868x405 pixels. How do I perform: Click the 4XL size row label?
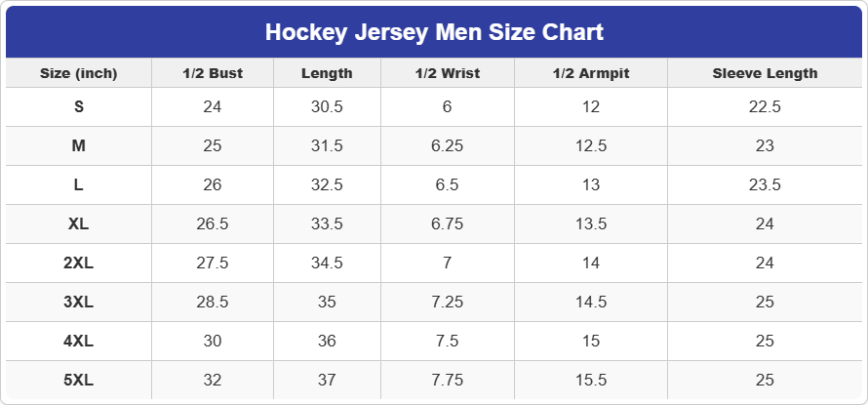[x=78, y=341]
